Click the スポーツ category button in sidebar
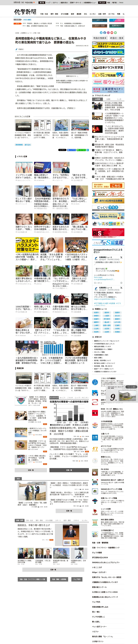This screenshot has height=644, width=138. click(100, 20)
